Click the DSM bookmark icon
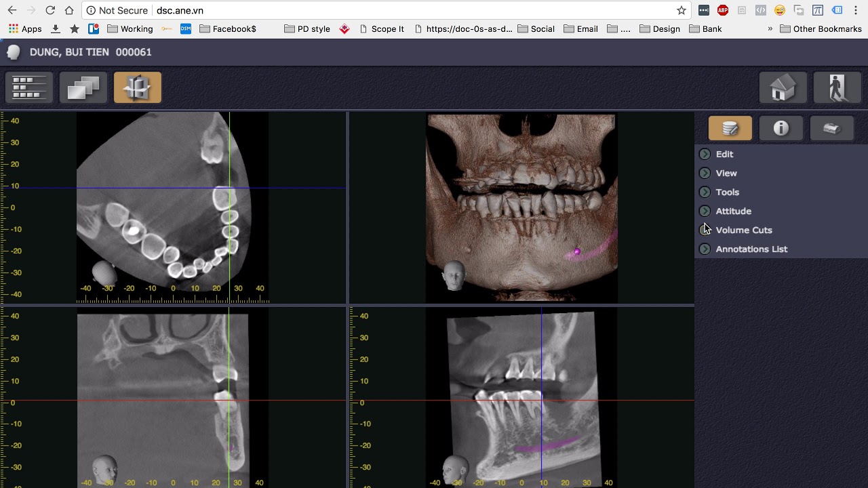868x488 pixels. click(x=186, y=29)
